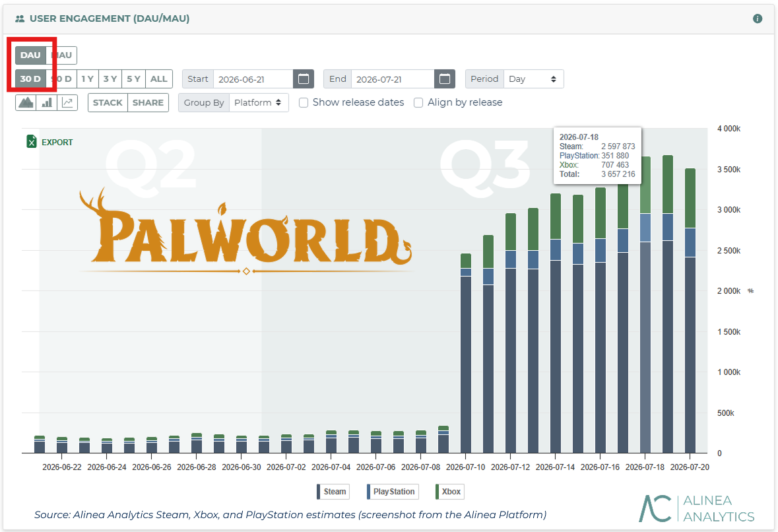
Task: Open the End date calendar picker
Action: click(x=445, y=79)
